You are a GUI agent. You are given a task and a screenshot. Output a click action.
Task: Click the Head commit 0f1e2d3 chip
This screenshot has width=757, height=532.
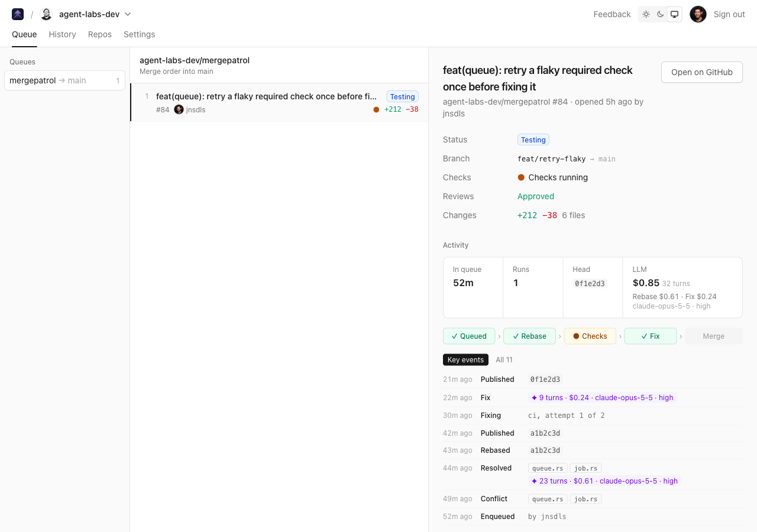coord(590,283)
